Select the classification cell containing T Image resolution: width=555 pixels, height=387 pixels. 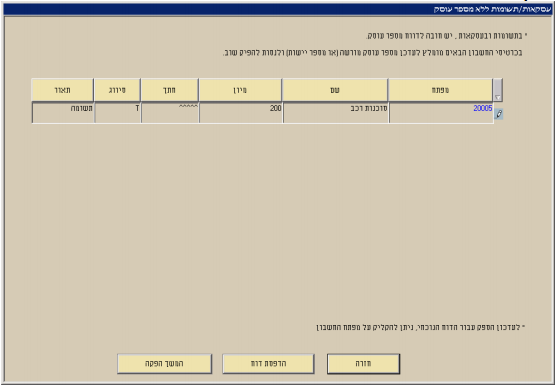[x=118, y=113]
